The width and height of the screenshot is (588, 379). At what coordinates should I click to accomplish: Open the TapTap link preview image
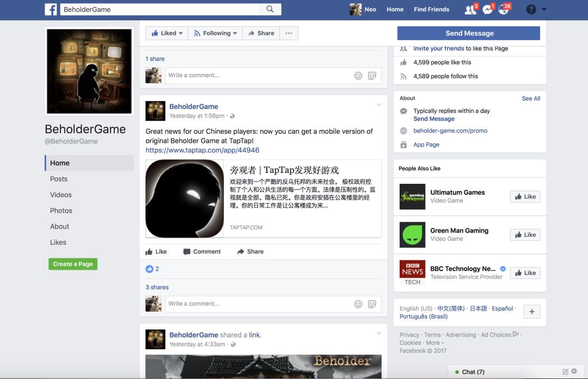coord(185,198)
